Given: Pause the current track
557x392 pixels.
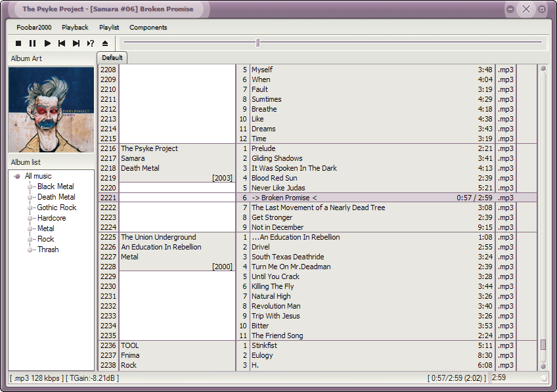Looking at the screenshot, I should click(x=32, y=43).
